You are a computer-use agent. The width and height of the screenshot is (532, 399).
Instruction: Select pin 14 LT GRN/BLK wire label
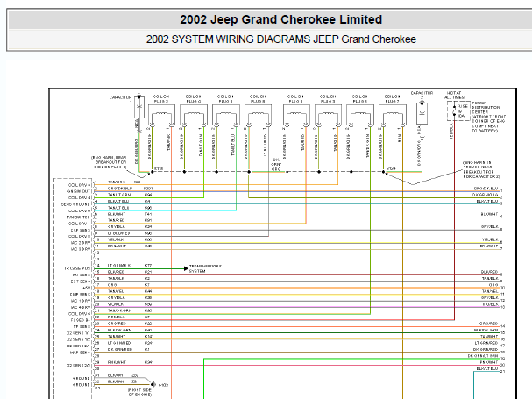tap(119, 265)
